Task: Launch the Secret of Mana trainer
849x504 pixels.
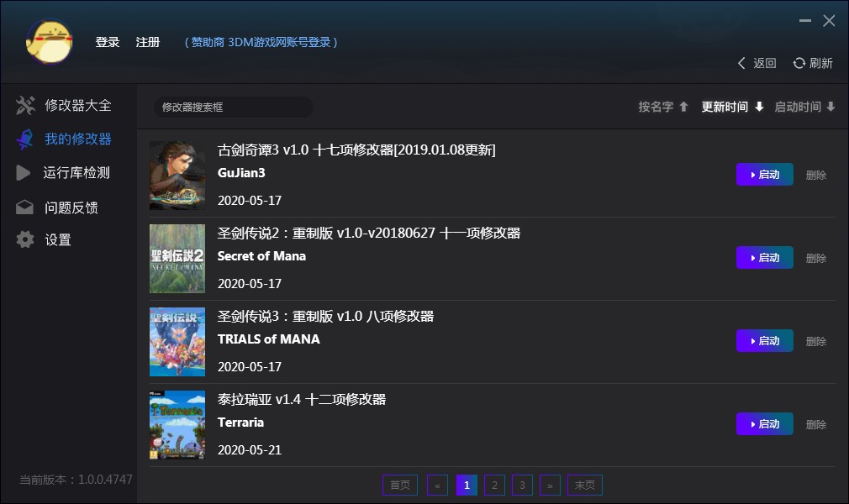Action: (765, 258)
